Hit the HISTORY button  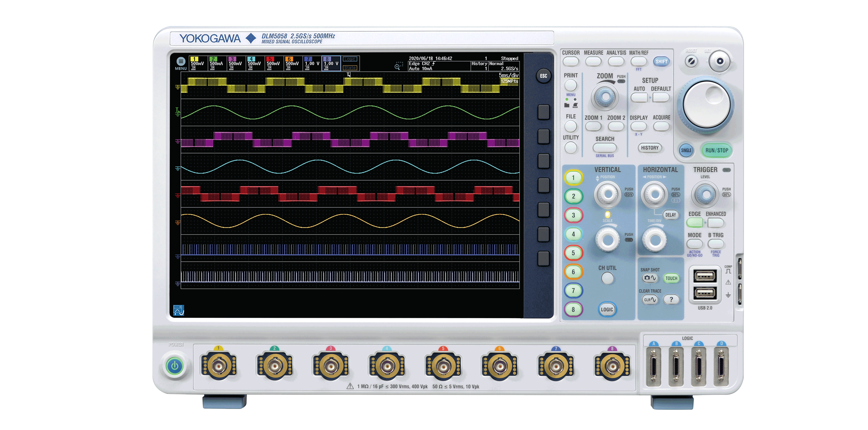pyautogui.click(x=650, y=148)
